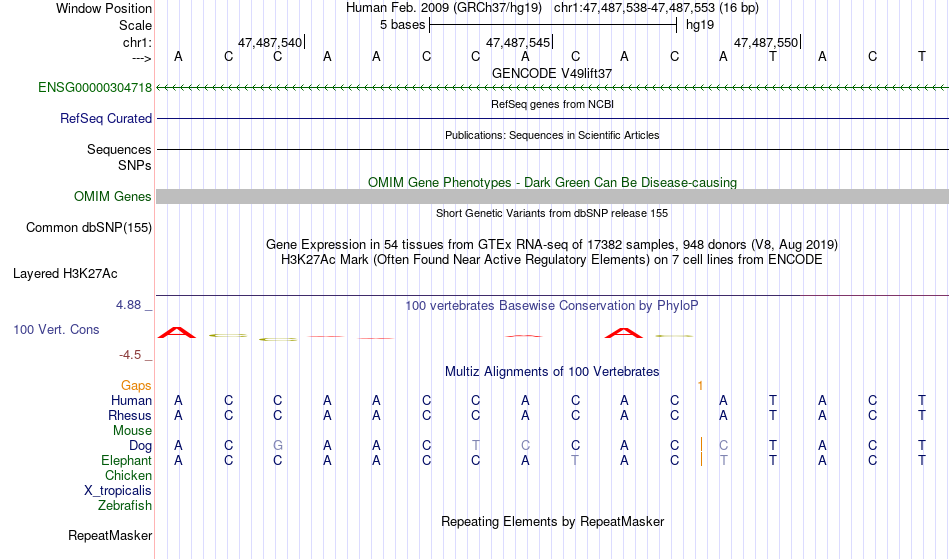
Task: Click the orange gap count 1
Action: (700, 386)
